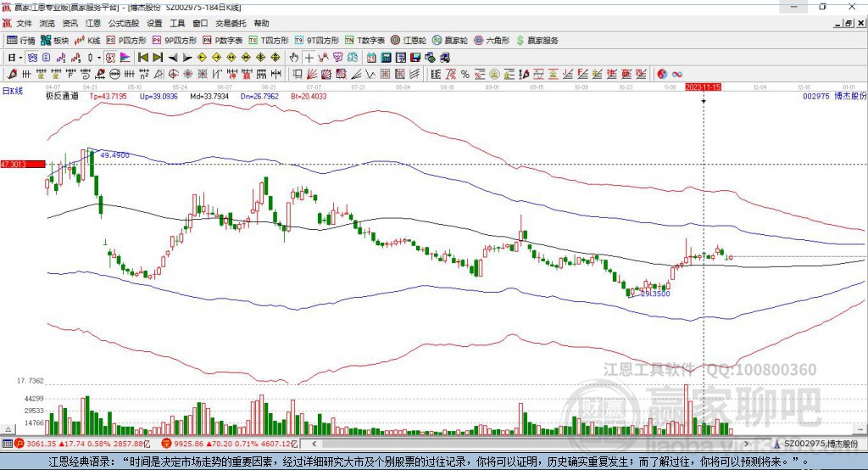The height and width of the screenshot is (470, 868).
Task: Click the save floppy disk icon
Action: coord(415,58)
